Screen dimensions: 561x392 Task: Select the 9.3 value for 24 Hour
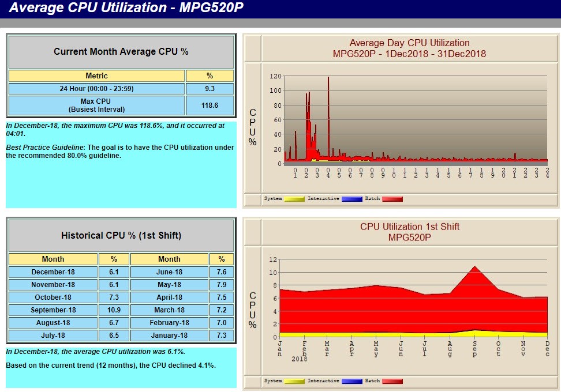(210, 89)
